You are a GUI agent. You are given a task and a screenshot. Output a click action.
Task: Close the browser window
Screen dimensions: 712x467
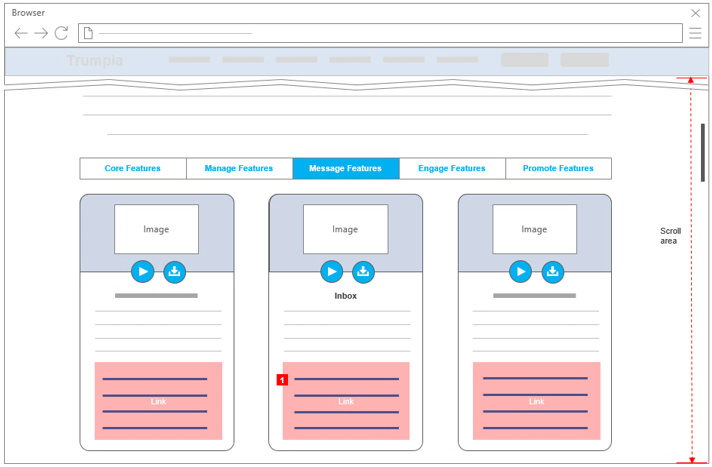click(695, 13)
